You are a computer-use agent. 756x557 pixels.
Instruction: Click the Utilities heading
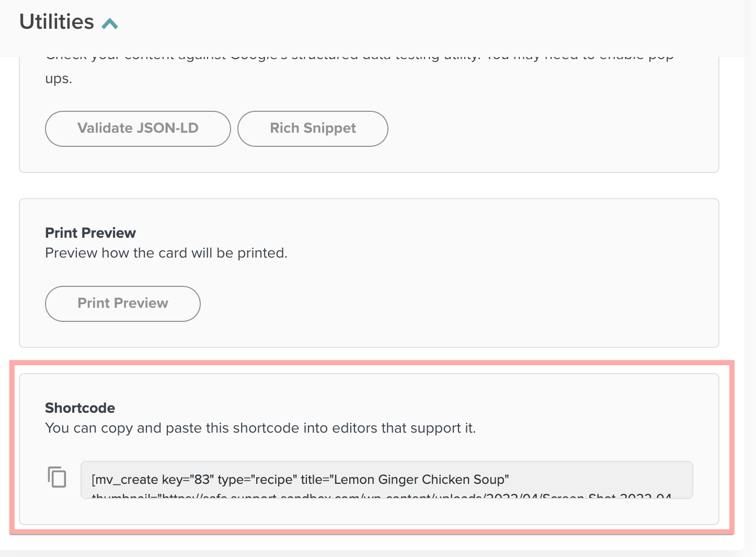coord(55,21)
